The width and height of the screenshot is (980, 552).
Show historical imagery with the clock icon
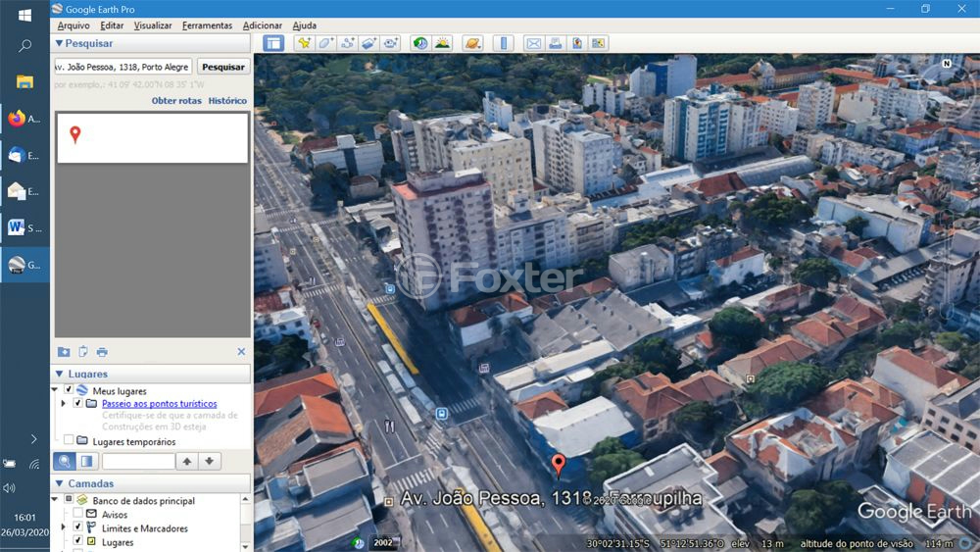tap(420, 43)
